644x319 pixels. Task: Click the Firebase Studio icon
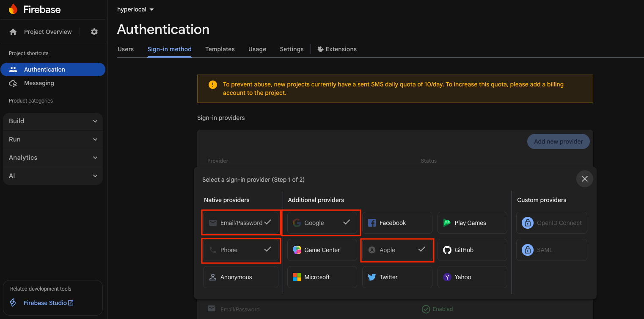(x=13, y=303)
